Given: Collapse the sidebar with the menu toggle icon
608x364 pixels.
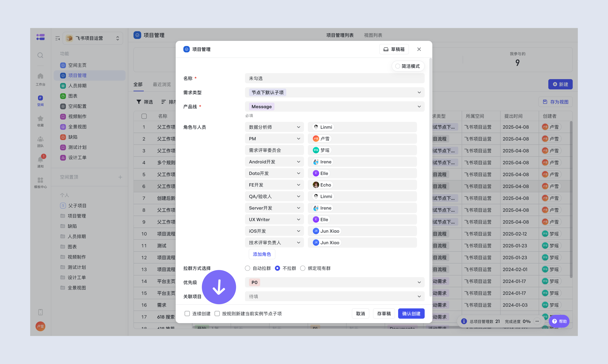Looking at the screenshot, I should tap(57, 38).
